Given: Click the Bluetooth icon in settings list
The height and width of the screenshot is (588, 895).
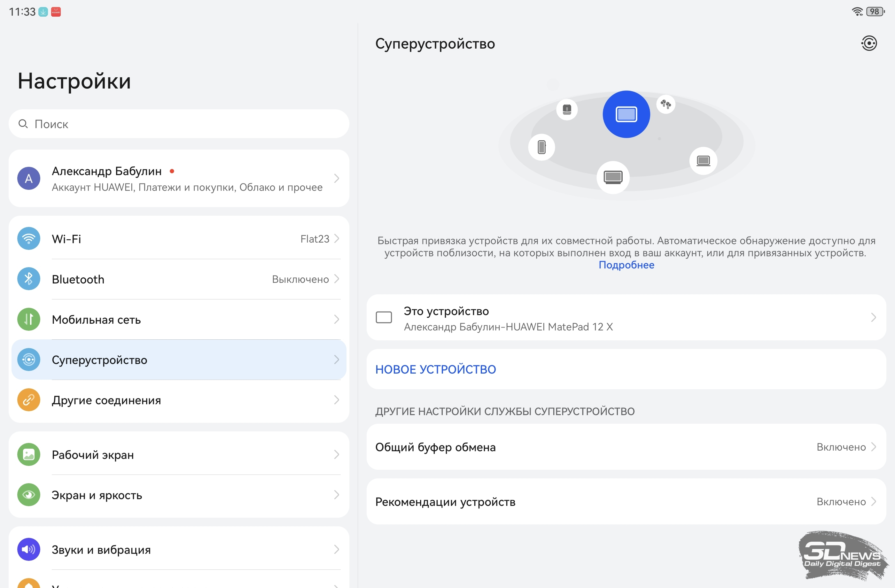Looking at the screenshot, I should click(x=28, y=279).
